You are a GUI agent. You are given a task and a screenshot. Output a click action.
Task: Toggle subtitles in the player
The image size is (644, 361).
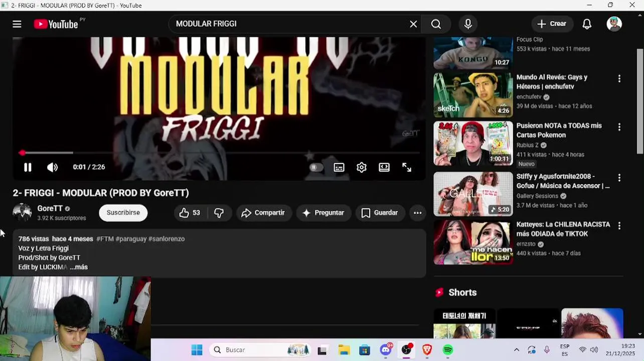click(x=339, y=167)
